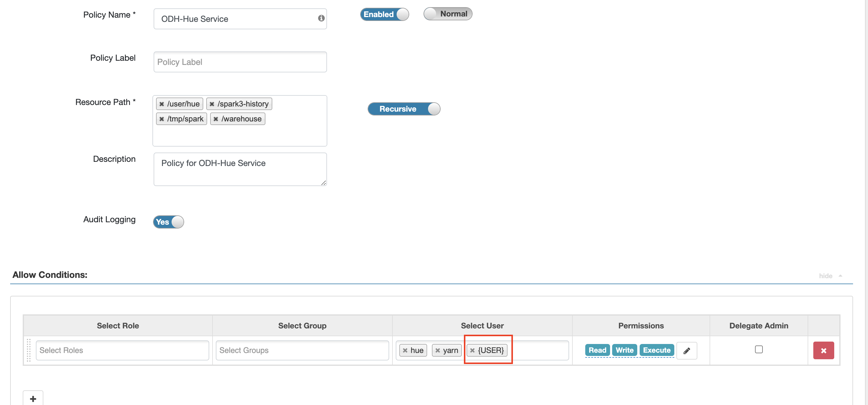This screenshot has width=868, height=405.
Task: Toggle the Enabled policy switch
Action: (x=384, y=14)
